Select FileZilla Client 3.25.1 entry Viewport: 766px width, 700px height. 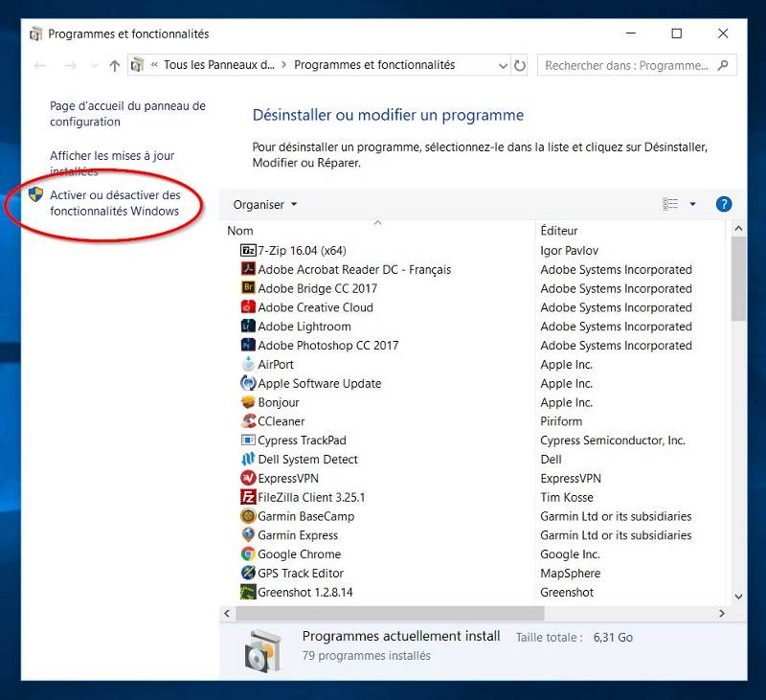tap(311, 497)
